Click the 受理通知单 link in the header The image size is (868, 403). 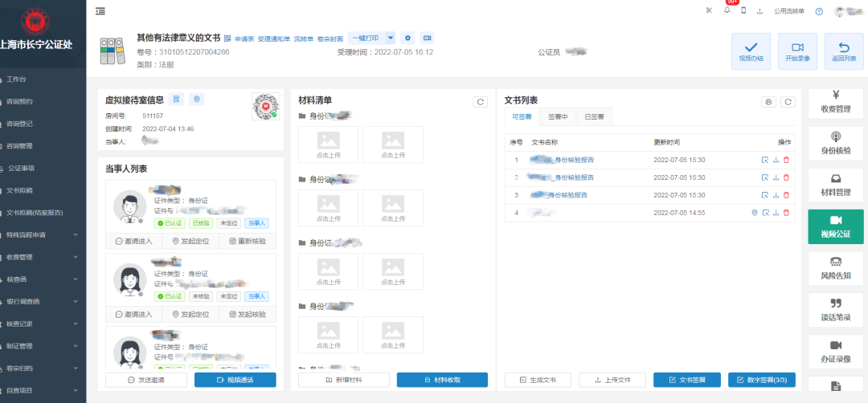tap(274, 39)
